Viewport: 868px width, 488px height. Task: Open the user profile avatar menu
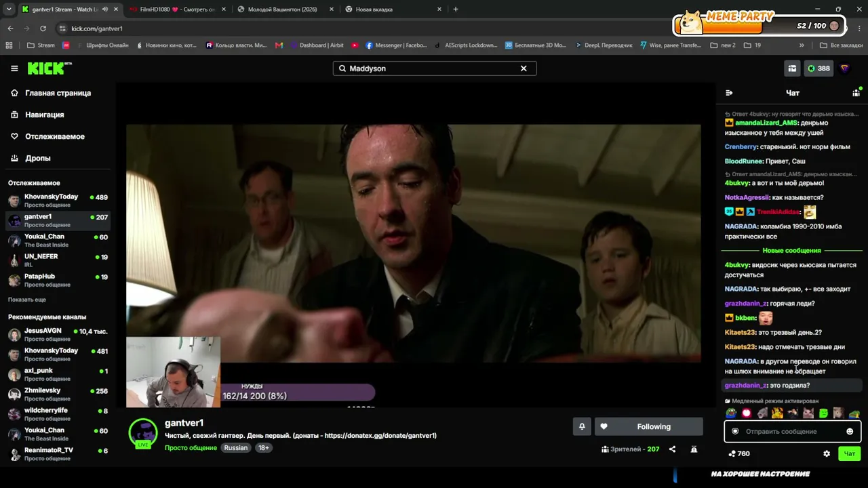tap(845, 68)
